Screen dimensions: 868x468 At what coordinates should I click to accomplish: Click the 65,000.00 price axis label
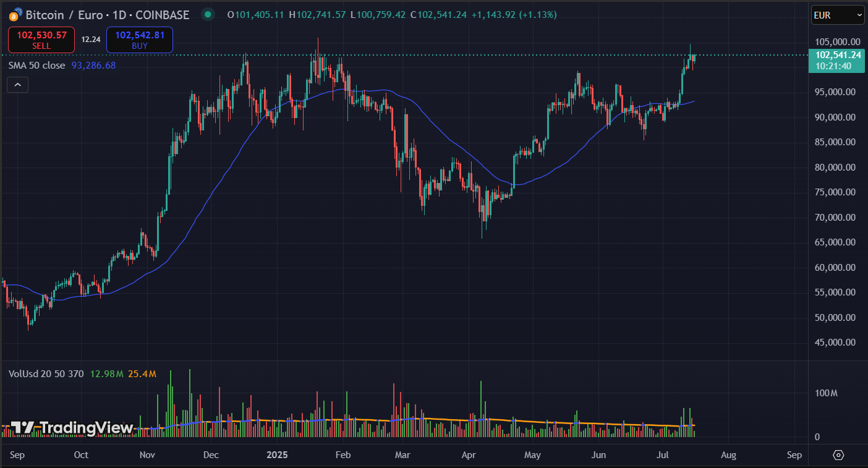pos(835,242)
